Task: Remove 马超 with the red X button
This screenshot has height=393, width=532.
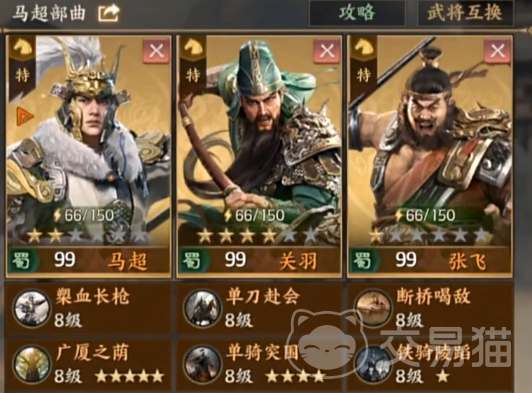Action: tap(156, 51)
